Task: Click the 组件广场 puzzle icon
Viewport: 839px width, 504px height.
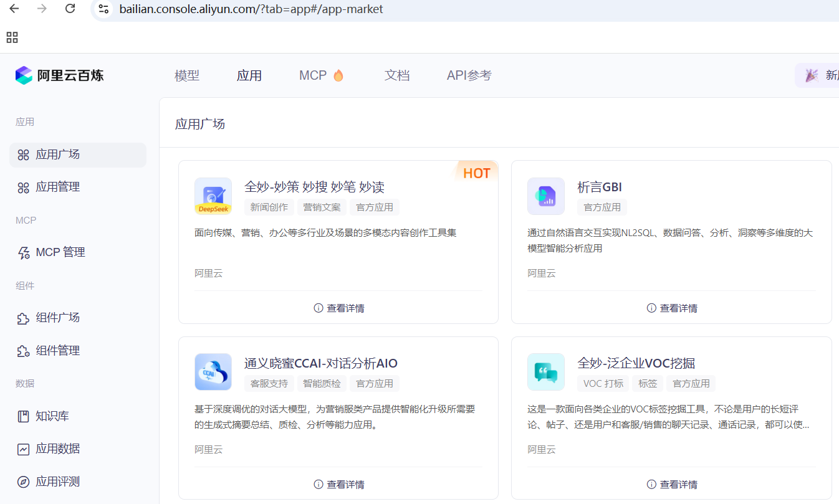Action: pos(24,318)
